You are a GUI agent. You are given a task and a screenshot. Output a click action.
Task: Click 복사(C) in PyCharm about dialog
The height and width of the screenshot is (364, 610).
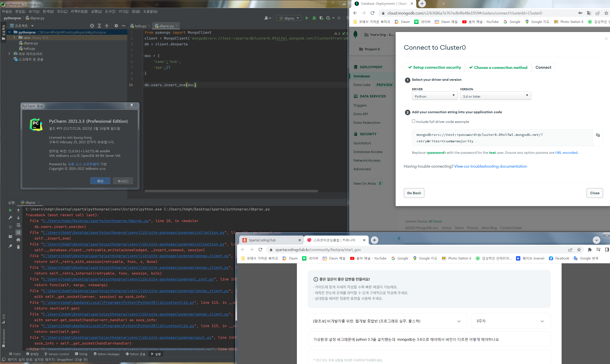pyautogui.click(x=123, y=181)
